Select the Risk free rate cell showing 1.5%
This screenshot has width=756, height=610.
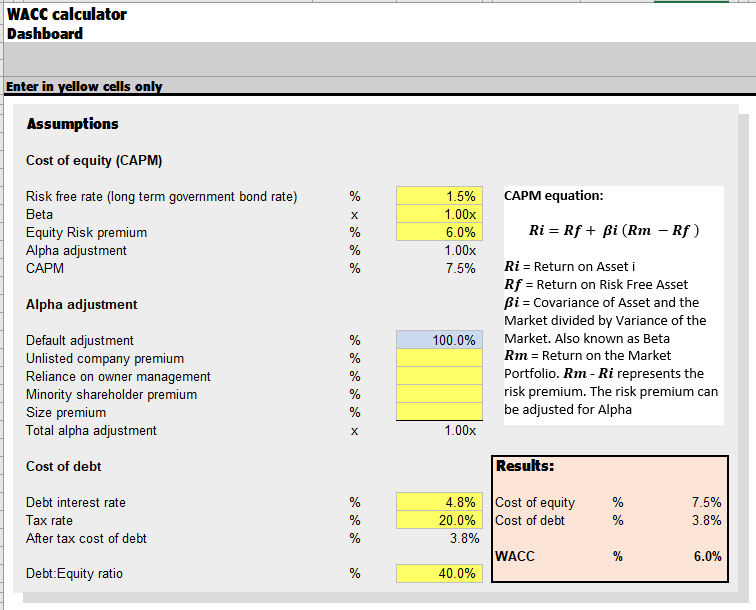(x=439, y=196)
